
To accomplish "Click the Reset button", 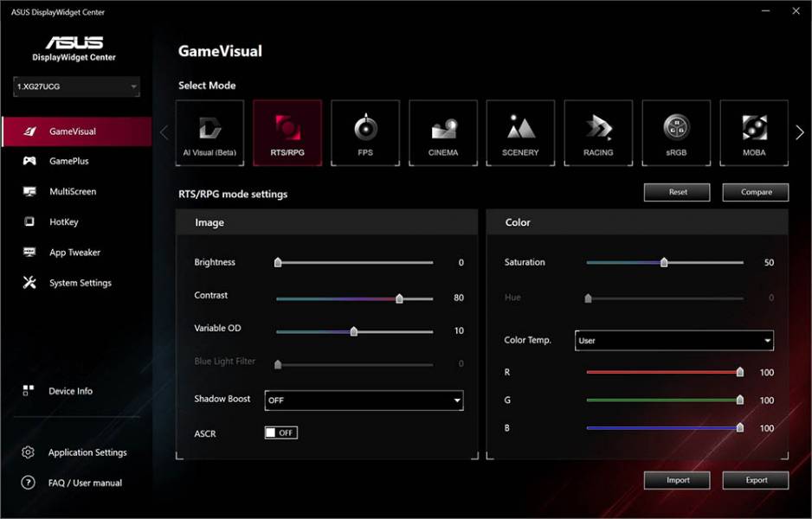I will [677, 192].
